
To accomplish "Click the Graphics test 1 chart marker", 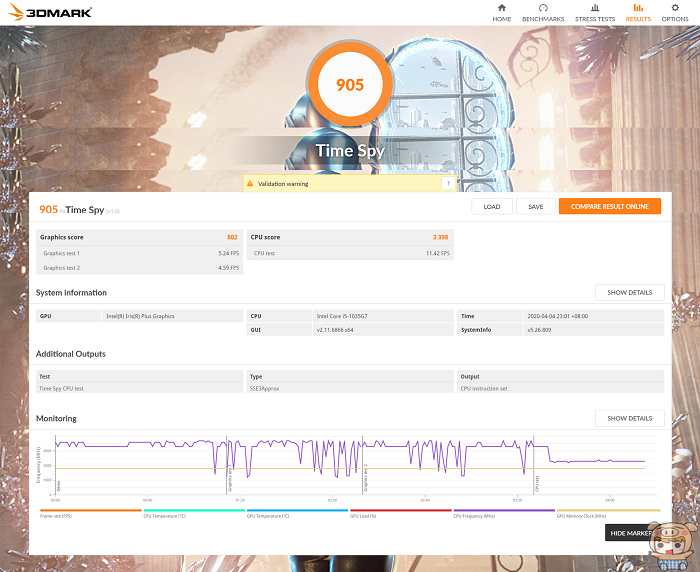I will tap(230, 479).
